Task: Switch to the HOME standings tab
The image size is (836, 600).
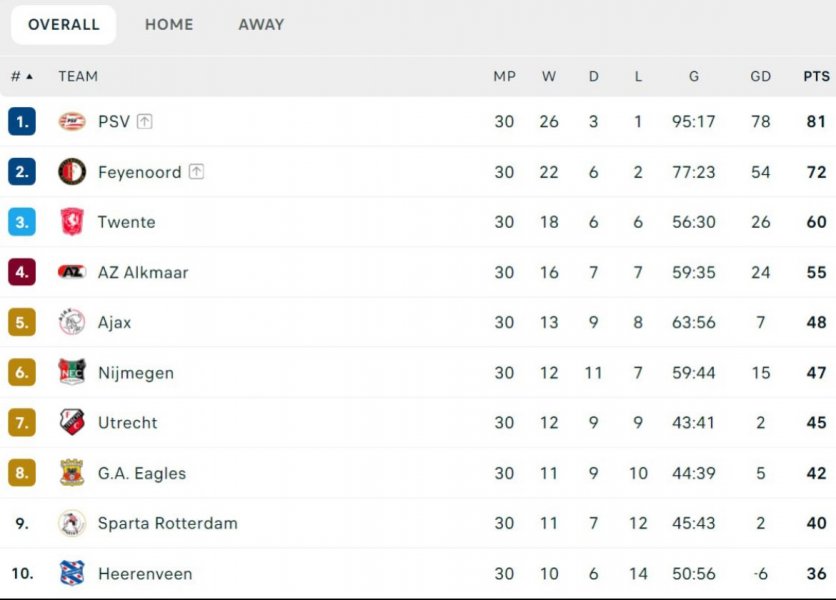Action: (169, 25)
